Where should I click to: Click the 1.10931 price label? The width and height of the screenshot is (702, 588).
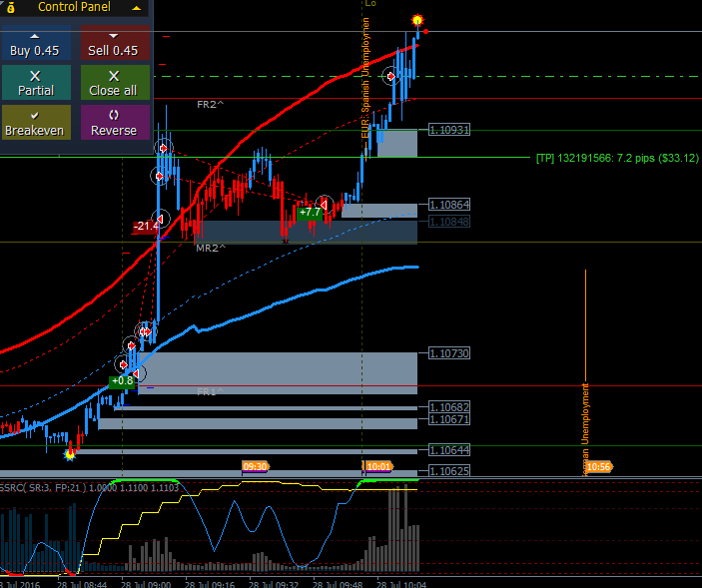point(449,130)
